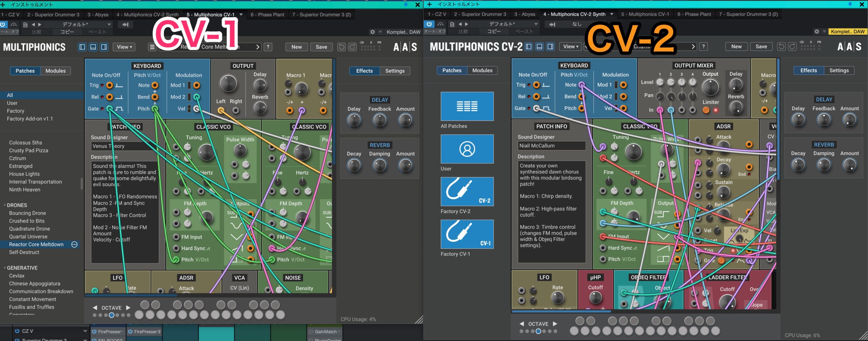Image resolution: width=868 pixels, height=341 pixels.
Task: Collapse the DRONES patch category
Action: (x=5, y=205)
